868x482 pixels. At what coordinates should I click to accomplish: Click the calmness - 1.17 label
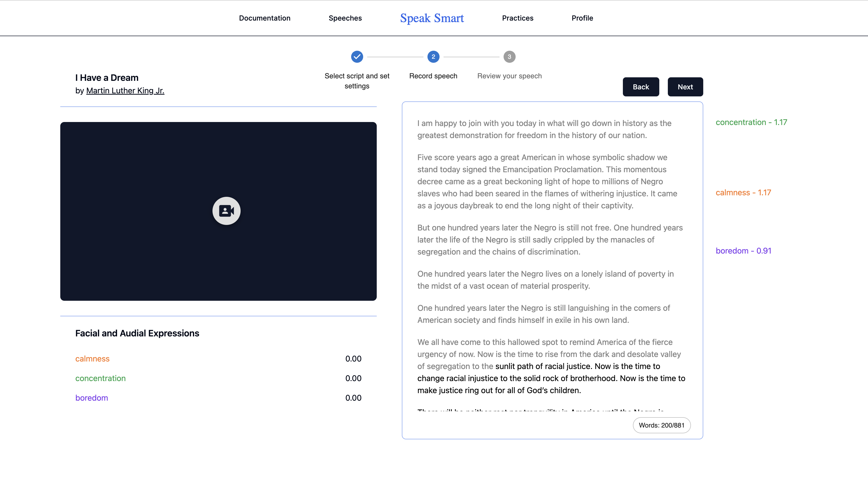coord(743,193)
